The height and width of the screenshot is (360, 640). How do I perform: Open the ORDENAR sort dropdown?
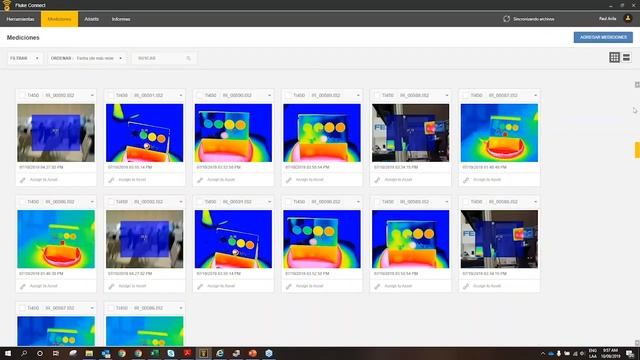(x=87, y=58)
